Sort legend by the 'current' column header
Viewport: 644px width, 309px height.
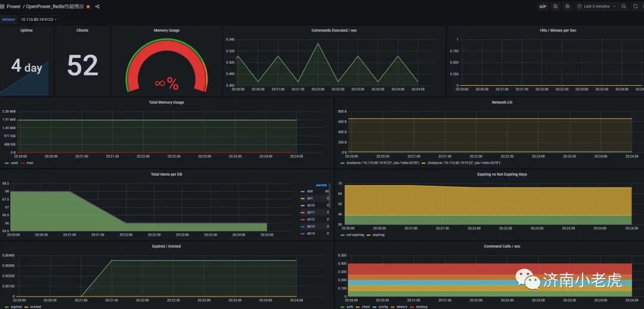point(321,185)
